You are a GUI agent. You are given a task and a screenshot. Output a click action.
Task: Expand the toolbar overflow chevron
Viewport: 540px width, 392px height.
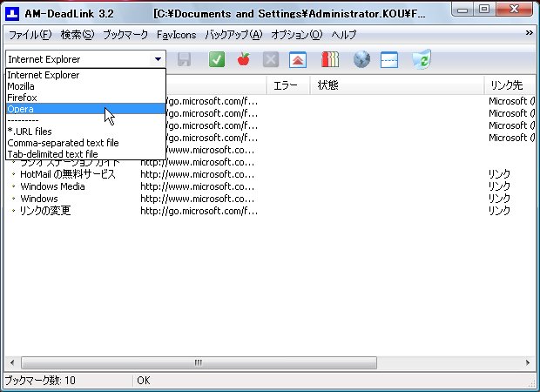(530, 33)
